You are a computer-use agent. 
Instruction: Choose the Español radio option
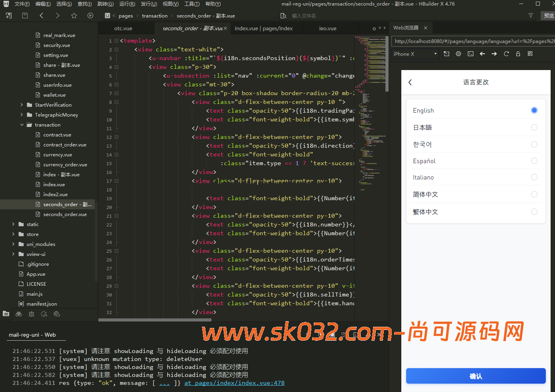click(534, 161)
